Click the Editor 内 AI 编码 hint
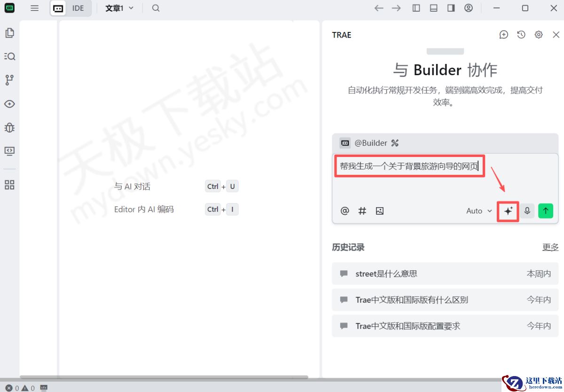 [x=144, y=210]
